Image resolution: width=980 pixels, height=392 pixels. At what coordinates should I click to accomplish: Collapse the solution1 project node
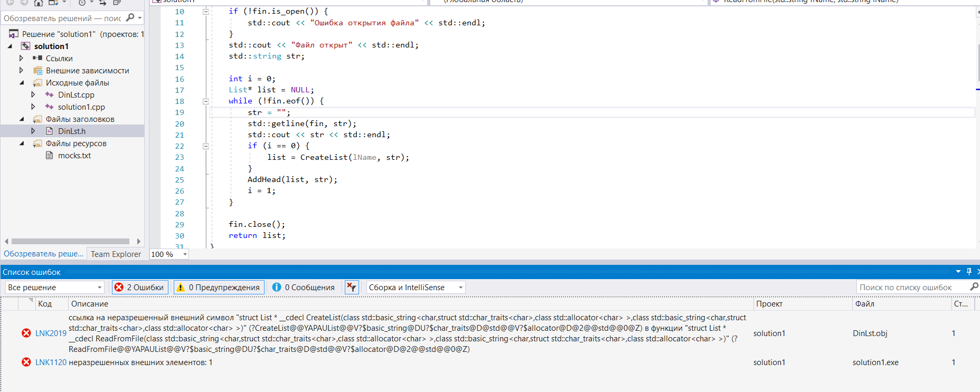point(10,46)
